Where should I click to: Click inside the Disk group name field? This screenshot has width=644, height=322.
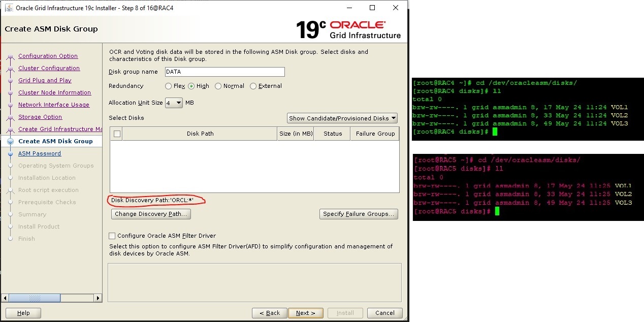coord(224,72)
